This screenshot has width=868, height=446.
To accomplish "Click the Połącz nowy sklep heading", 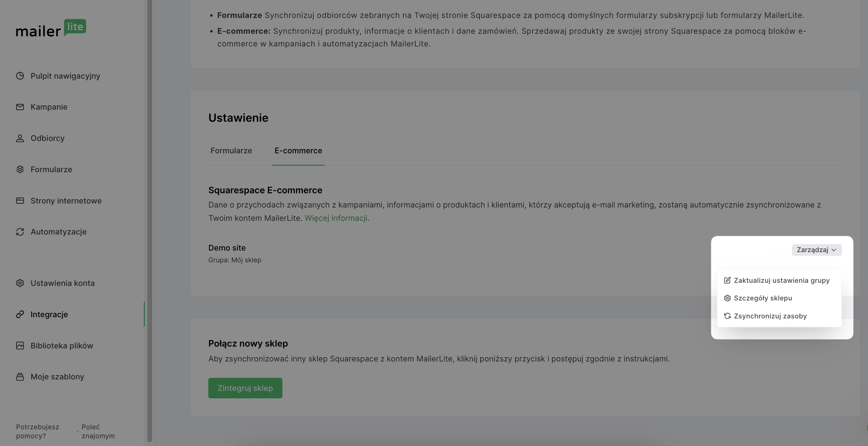I will (x=248, y=344).
